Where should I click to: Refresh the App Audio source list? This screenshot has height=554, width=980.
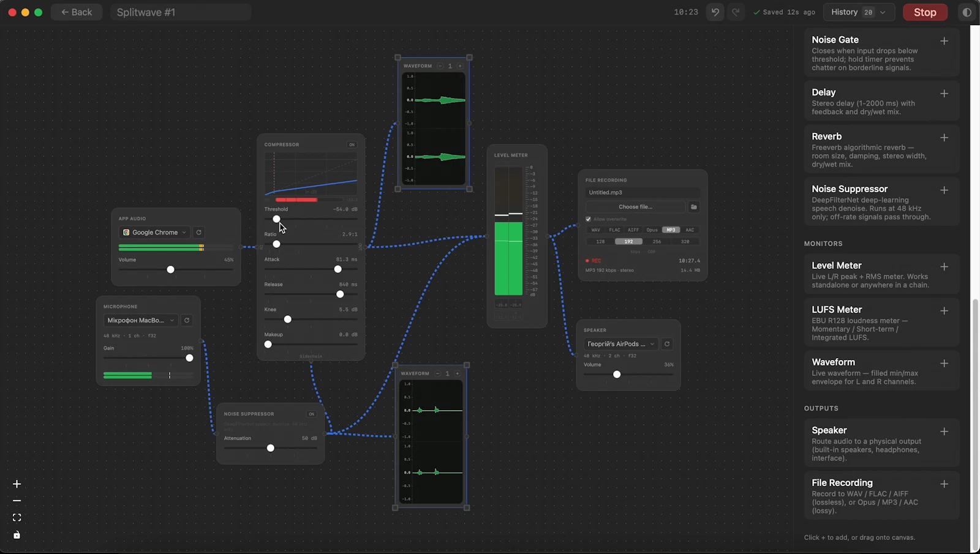198,233
